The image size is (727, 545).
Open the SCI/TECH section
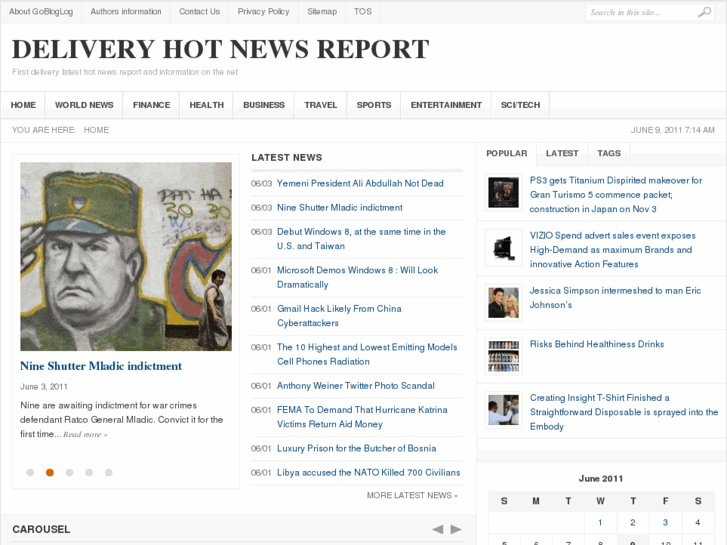[x=520, y=105]
